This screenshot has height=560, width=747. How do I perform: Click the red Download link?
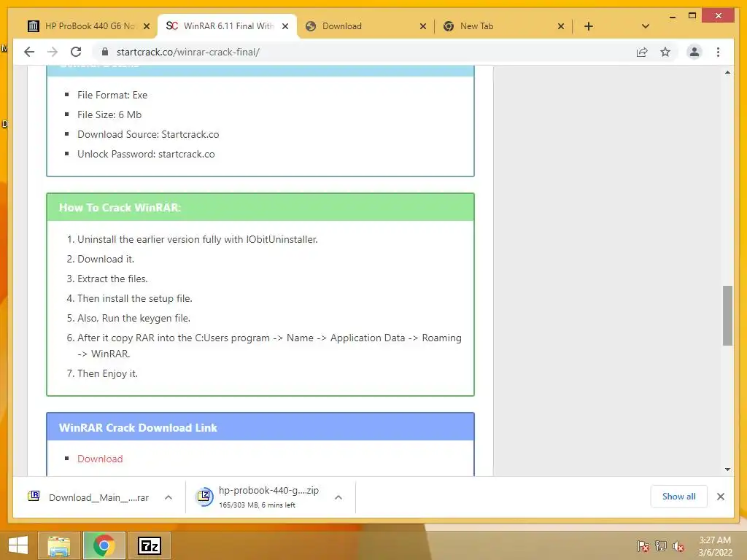click(x=100, y=459)
